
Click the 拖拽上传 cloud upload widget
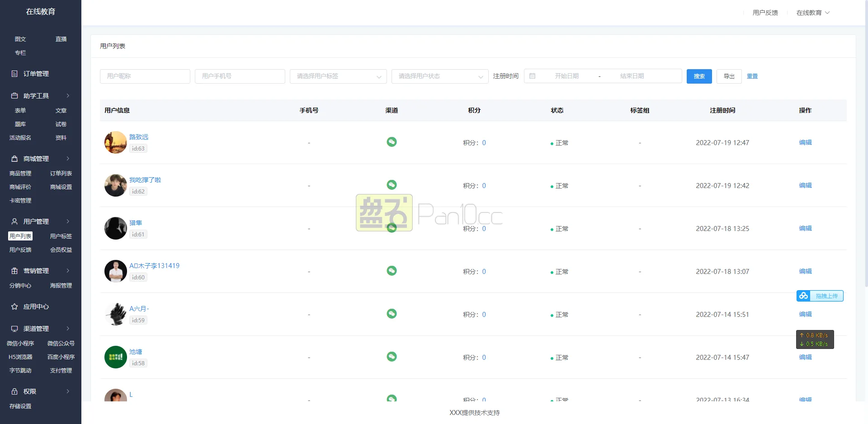pyautogui.click(x=820, y=296)
